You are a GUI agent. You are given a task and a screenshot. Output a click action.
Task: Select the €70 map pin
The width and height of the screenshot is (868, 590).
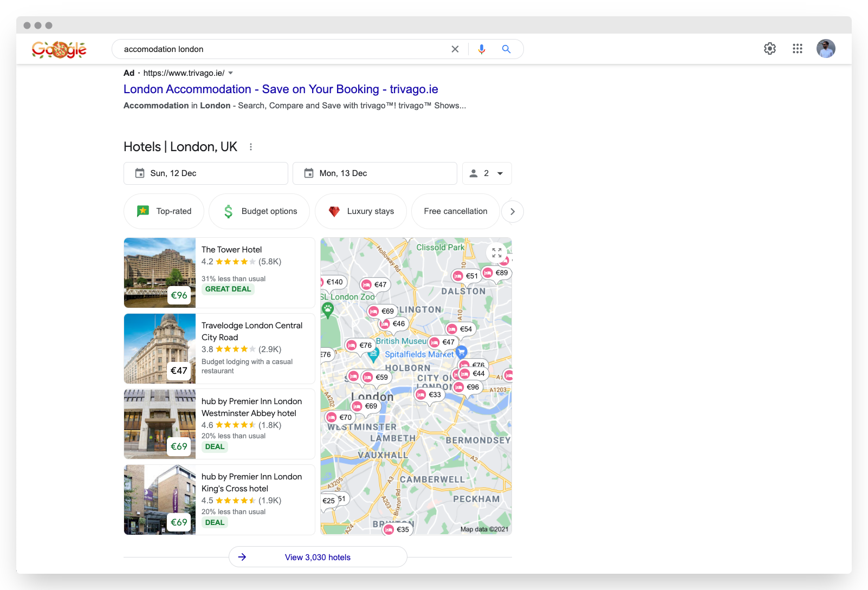pos(340,418)
